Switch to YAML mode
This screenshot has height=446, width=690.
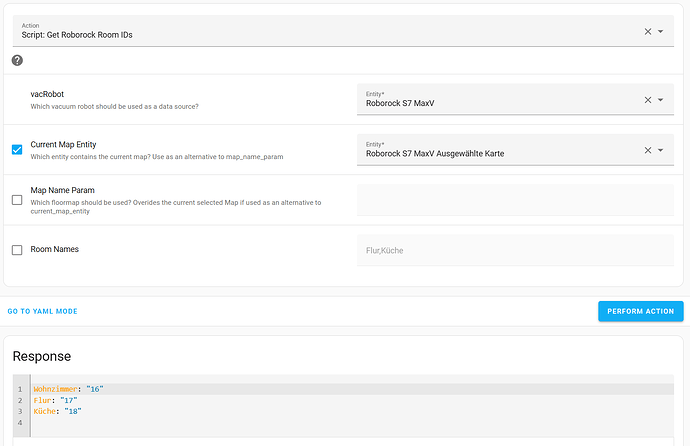[42, 311]
